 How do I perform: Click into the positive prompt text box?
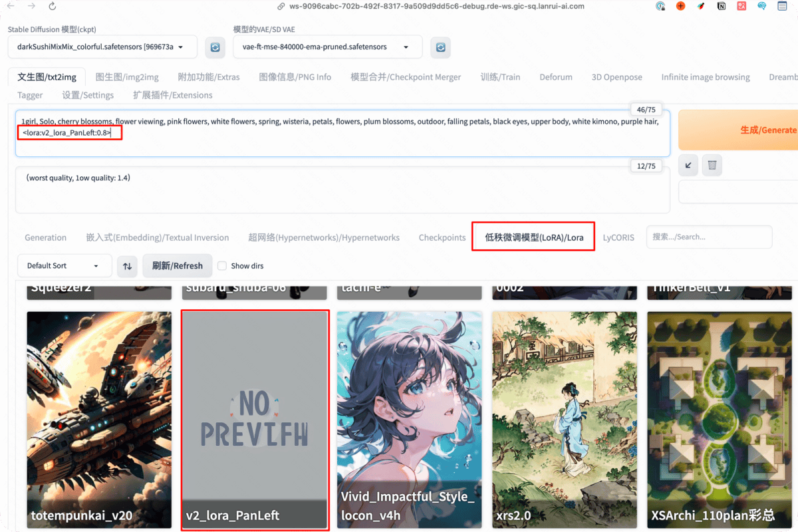click(x=342, y=133)
